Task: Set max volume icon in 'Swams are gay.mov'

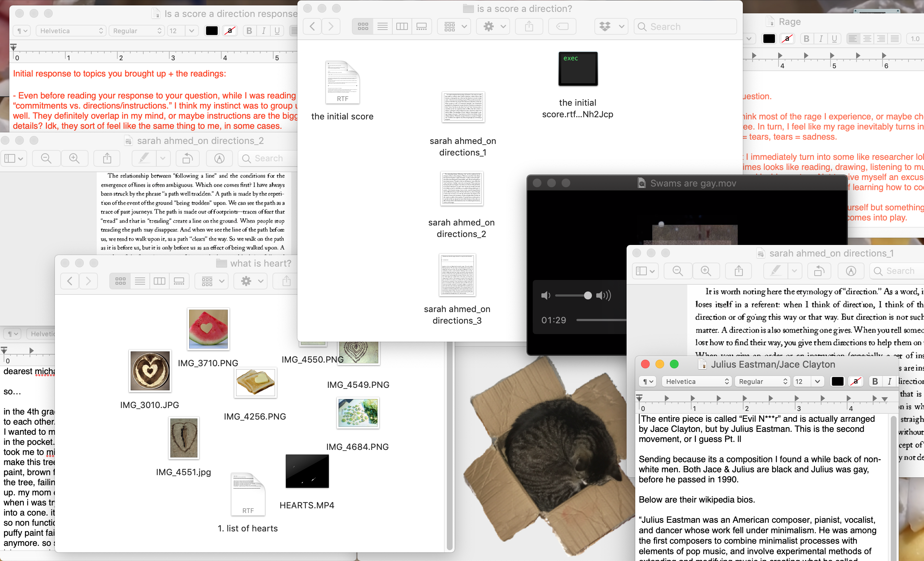Action: 604,296
